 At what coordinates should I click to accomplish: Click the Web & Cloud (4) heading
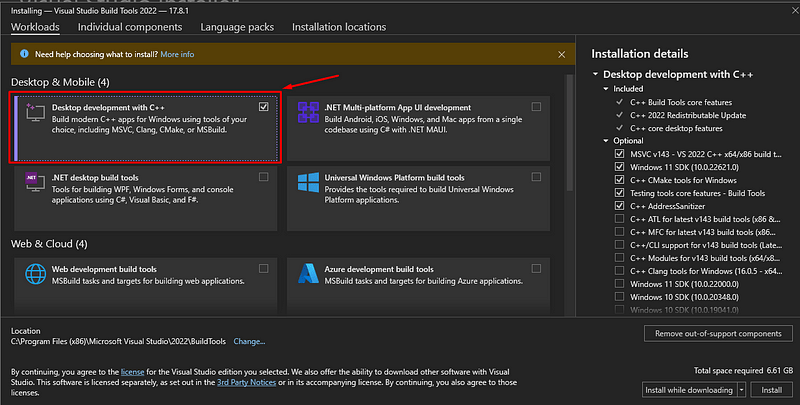[49, 244]
